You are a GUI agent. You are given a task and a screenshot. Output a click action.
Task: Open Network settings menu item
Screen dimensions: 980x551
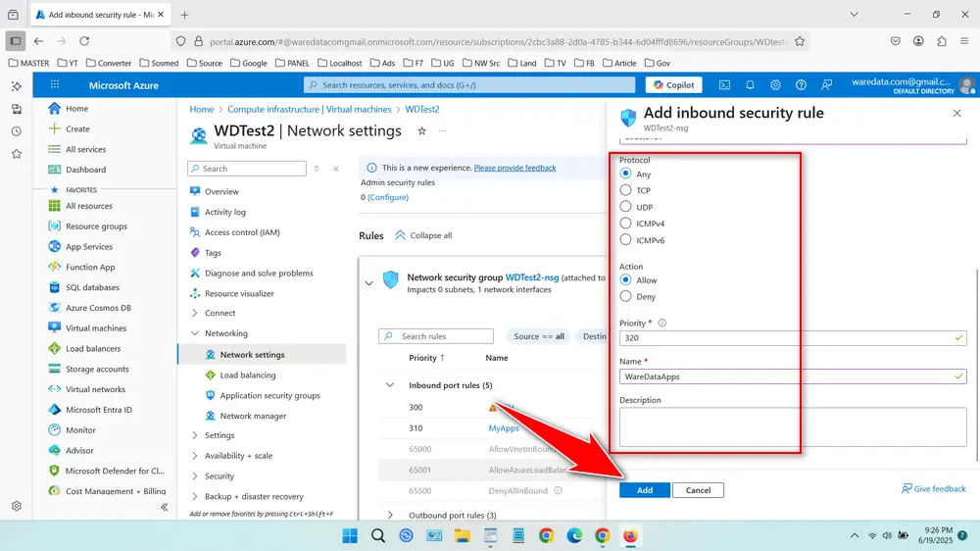262,355
